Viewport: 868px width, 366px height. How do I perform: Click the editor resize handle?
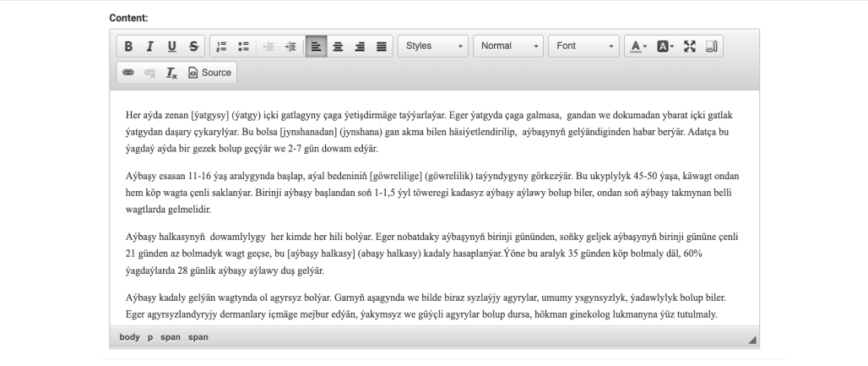[752, 340]
